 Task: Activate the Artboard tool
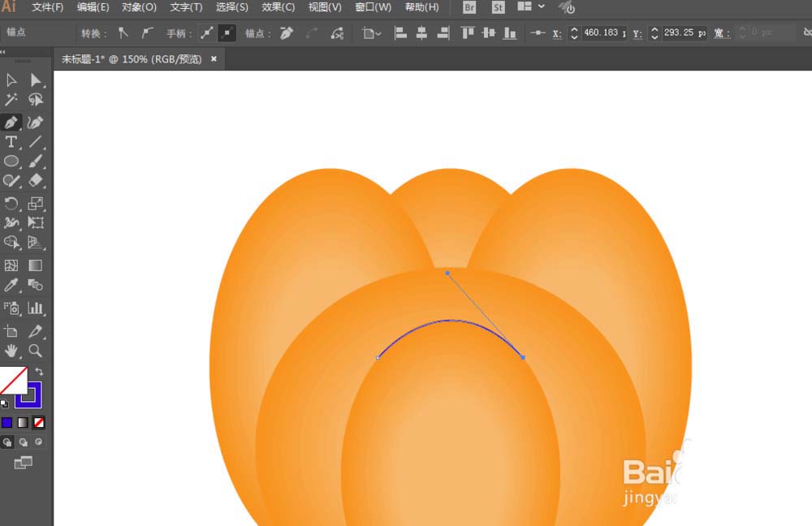(x=11, y=331)
